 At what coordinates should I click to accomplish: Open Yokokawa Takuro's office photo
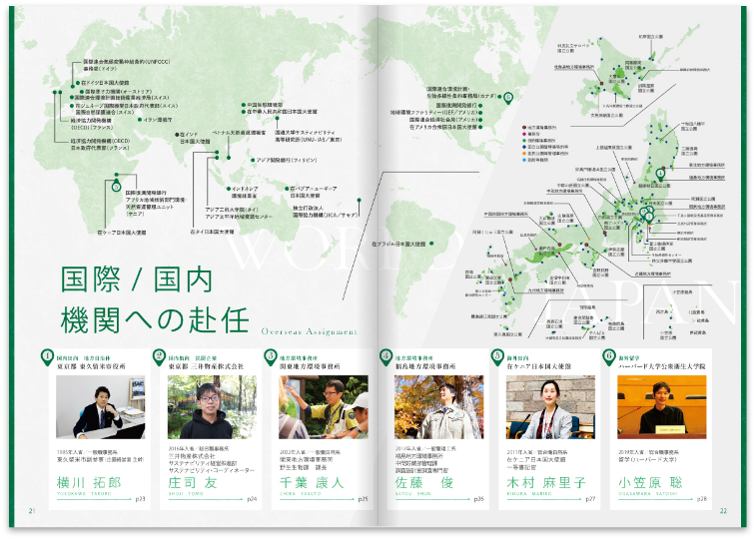tap(100, 407)
